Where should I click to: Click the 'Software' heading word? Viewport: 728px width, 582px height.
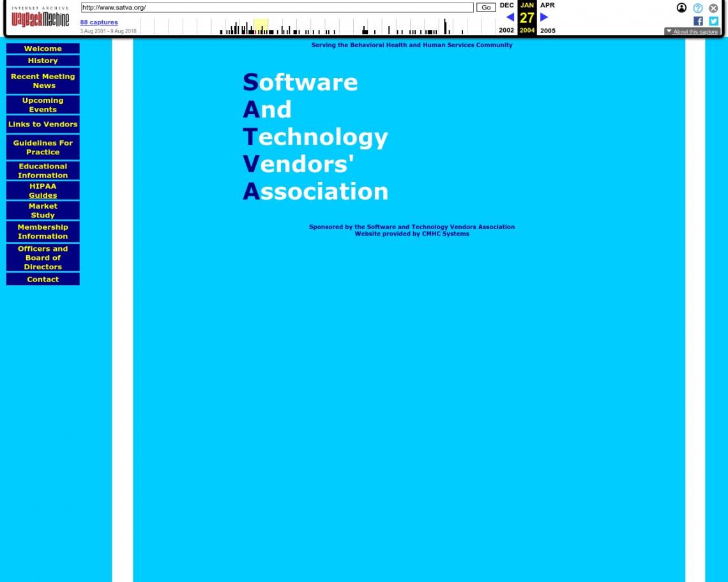300,82
